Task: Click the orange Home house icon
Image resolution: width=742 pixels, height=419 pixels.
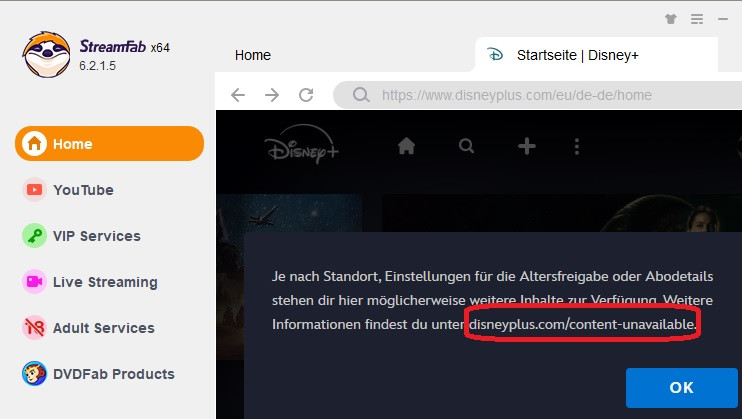Action: point(34,143)
